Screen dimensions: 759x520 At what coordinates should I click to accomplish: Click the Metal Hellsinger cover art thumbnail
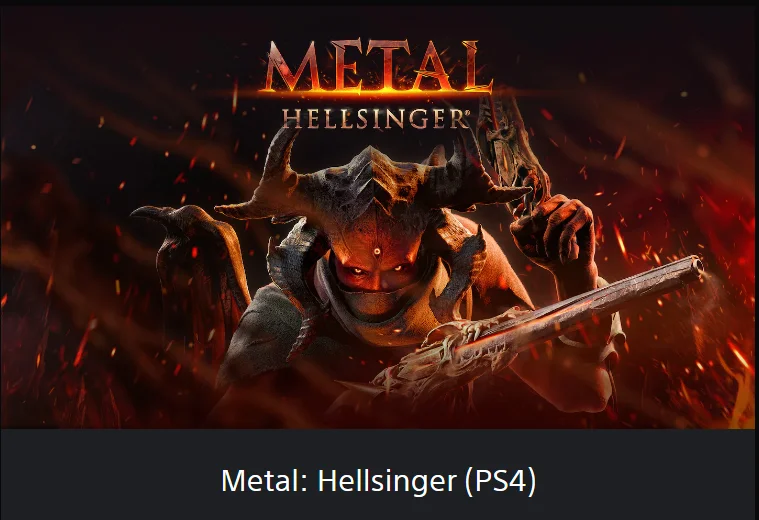tap(380, 217)
